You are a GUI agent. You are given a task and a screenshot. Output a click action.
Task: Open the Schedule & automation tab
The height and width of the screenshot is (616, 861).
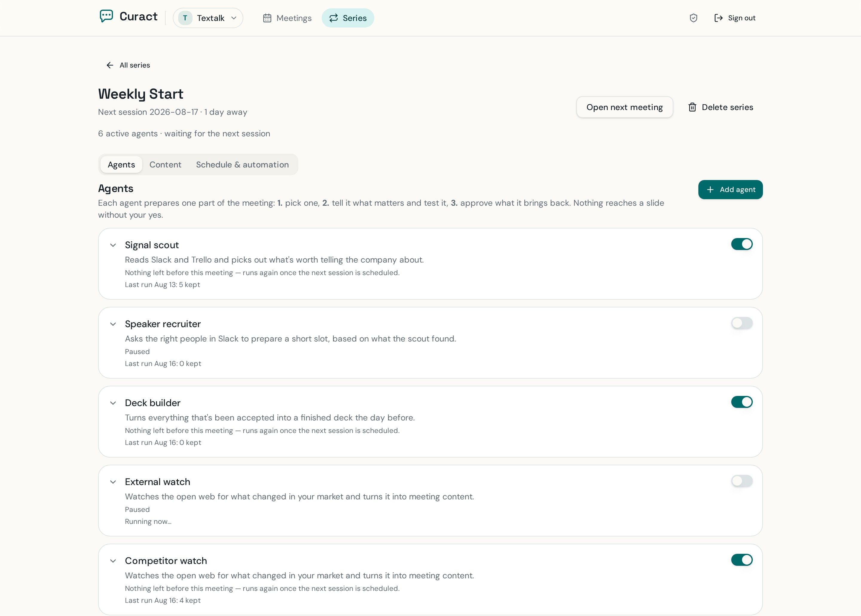click(x=242, y=164)
